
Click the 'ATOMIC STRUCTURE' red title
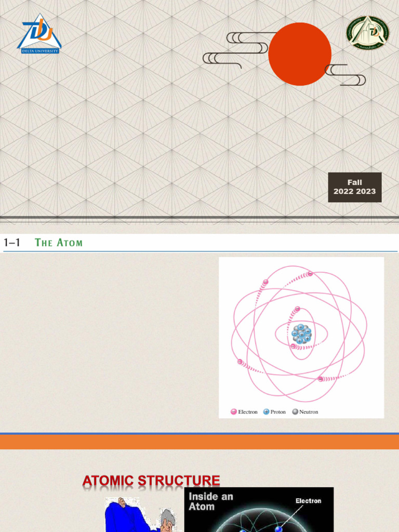click(x=151, y=481)
